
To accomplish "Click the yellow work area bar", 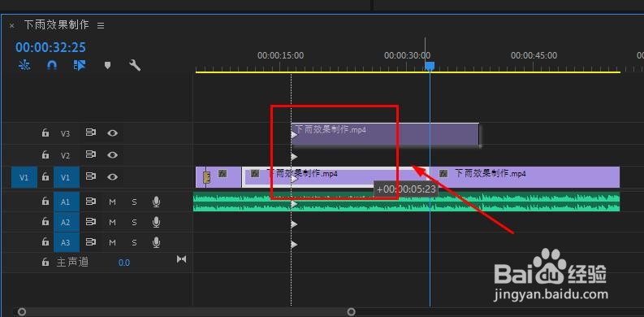I will point(408,72).
